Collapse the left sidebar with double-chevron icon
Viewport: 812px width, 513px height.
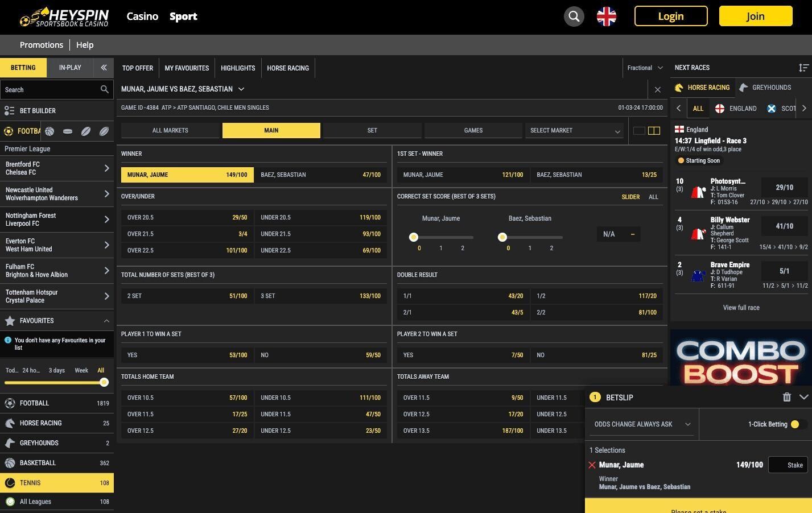click(104, 68)
